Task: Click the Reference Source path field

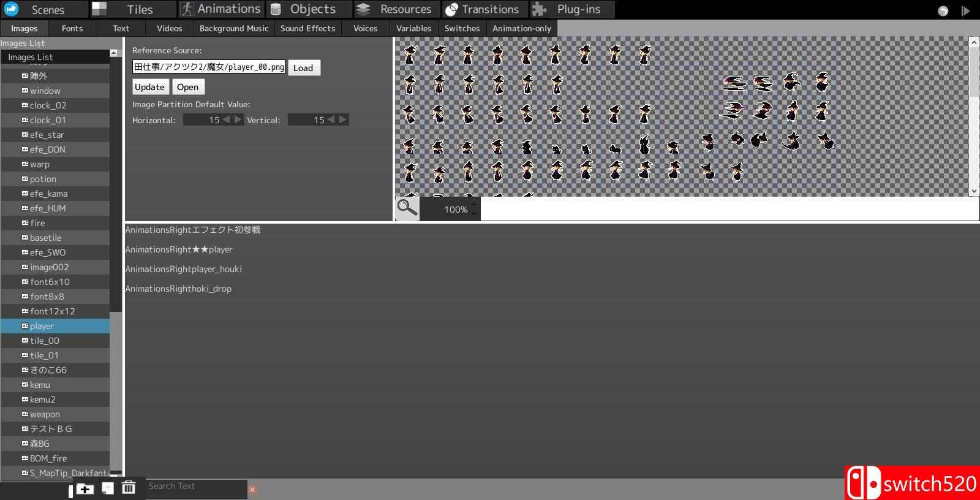Action: (209, 67)
